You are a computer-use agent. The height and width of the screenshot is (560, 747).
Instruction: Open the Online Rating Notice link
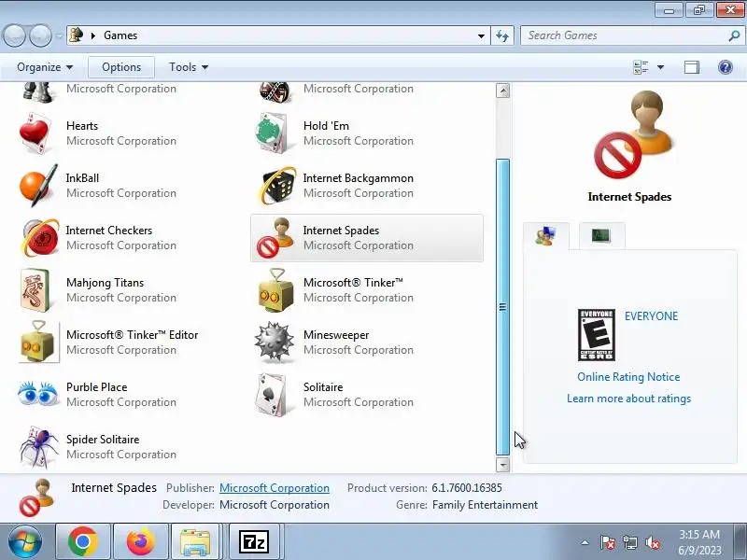[628, 377]
